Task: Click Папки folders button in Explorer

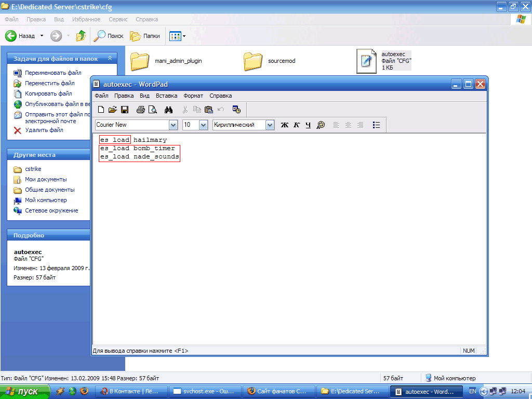Action: [145, 36]
